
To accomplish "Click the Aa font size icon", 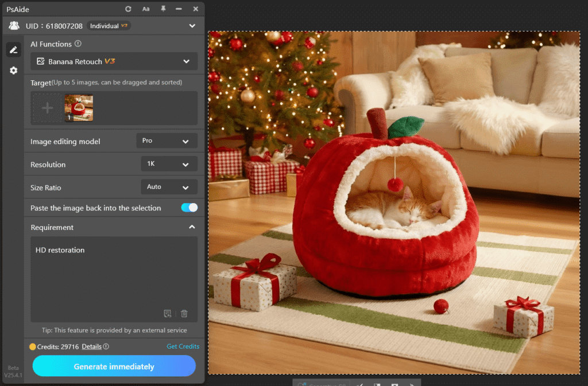I will point(145,9).
